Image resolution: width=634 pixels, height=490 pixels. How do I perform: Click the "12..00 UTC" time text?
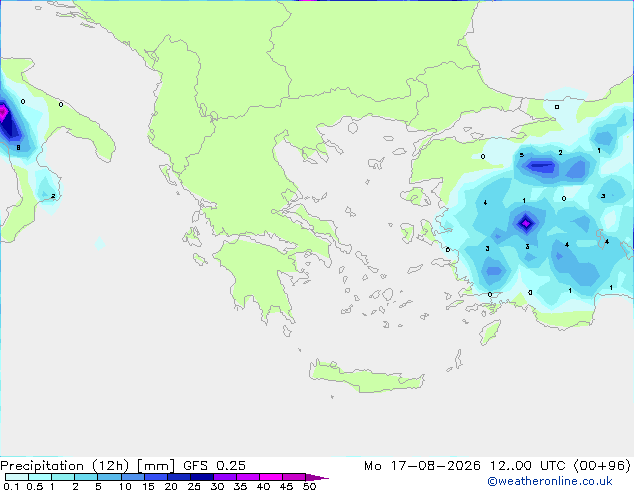(x=528, y=466)
